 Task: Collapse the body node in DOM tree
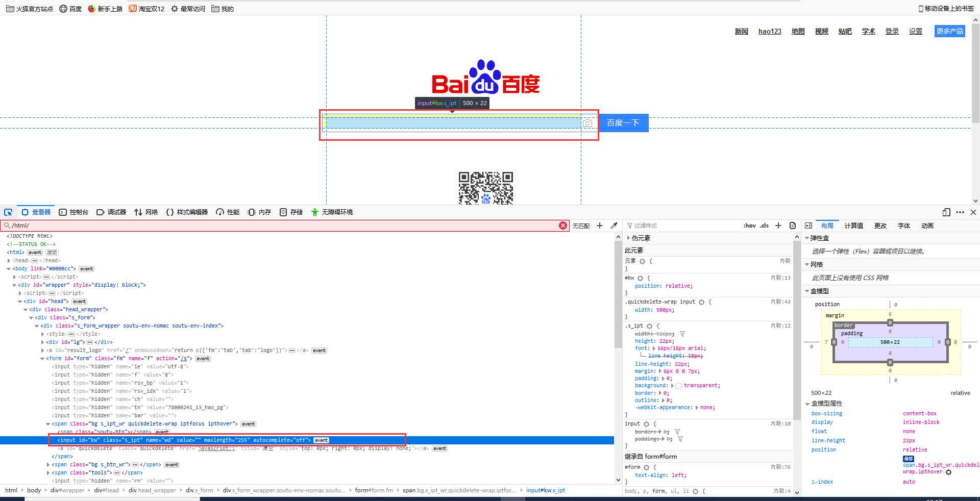tap(9, 269)
